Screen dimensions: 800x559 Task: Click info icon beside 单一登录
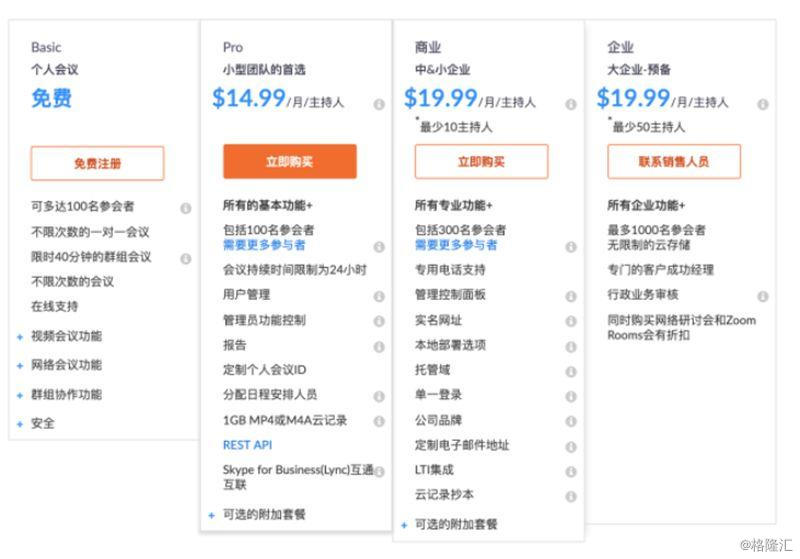click(571, 396)
